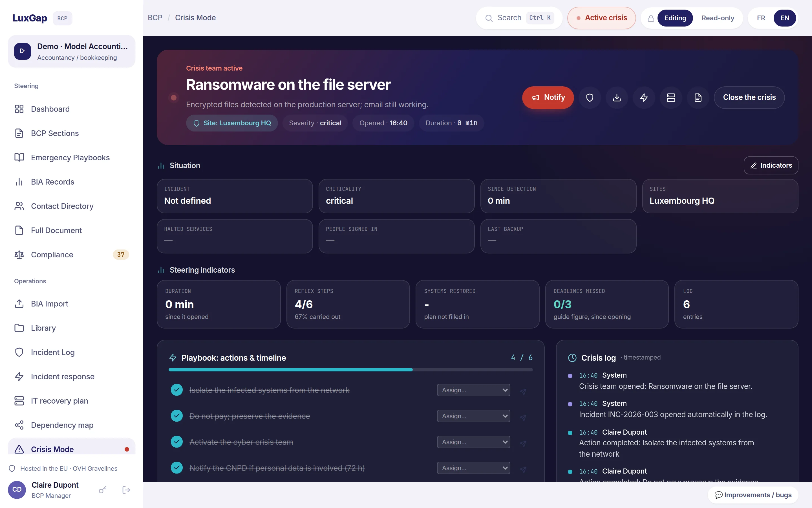Click the lightning bolt icon in crisis header
Screen dimensions: 812x508
click(644, 97)
